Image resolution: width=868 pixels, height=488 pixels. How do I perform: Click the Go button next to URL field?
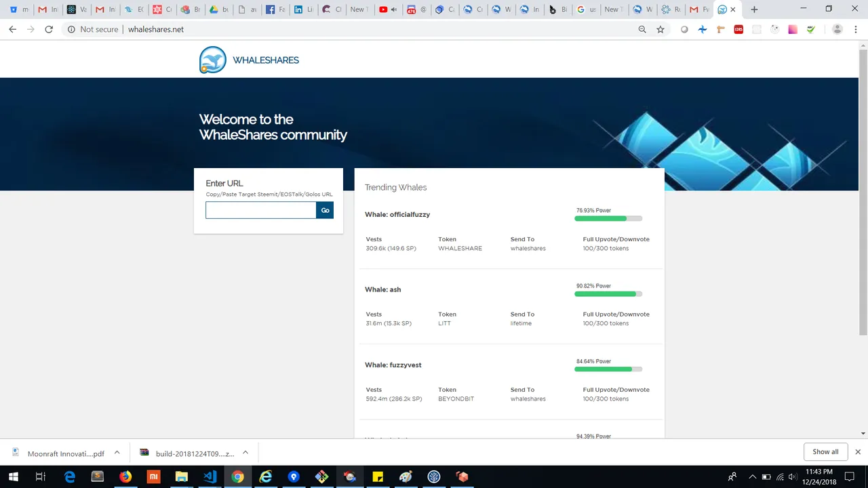pyautogui.click(x=325, y=210)
